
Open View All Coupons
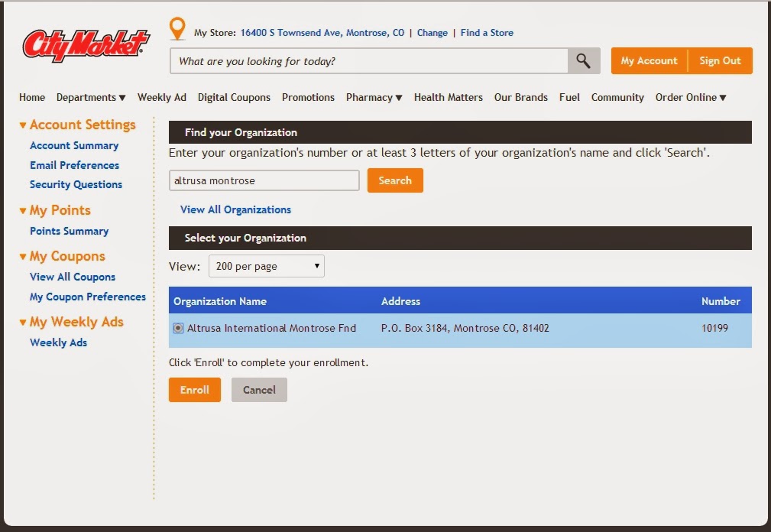[73, 277]
